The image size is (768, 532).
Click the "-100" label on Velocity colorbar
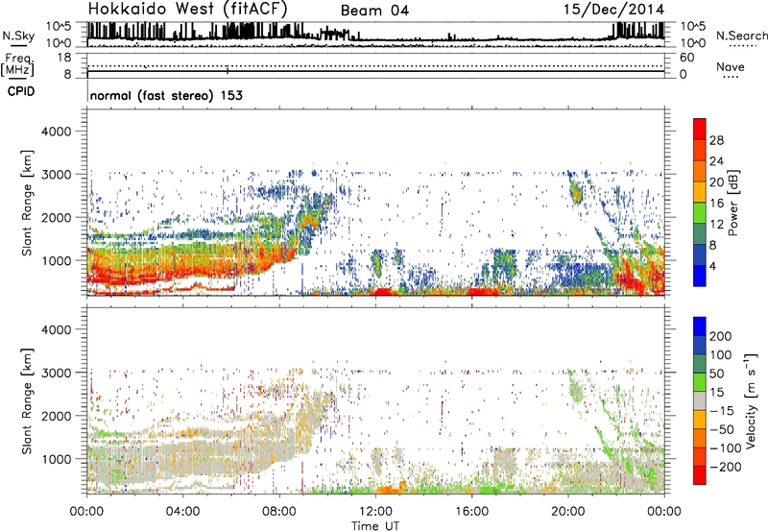pyautogui.click(x=726, y=448)
